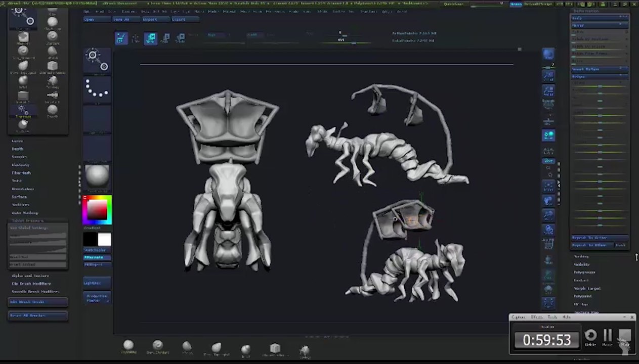Expand the FiberMesh section
This screenshot has height=364, width=639.
[21, 173]
